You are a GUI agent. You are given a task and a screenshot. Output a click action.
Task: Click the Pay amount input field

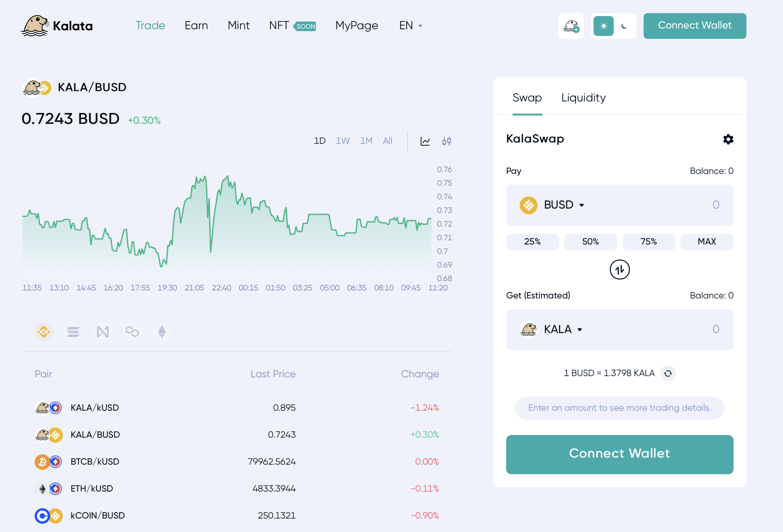667,205
